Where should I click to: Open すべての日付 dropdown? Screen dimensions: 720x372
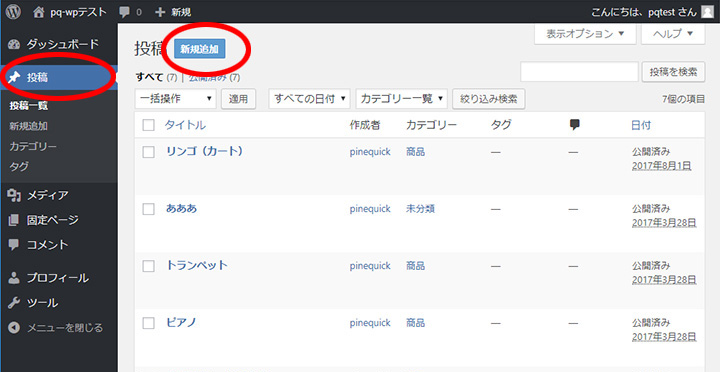(309, 99)
